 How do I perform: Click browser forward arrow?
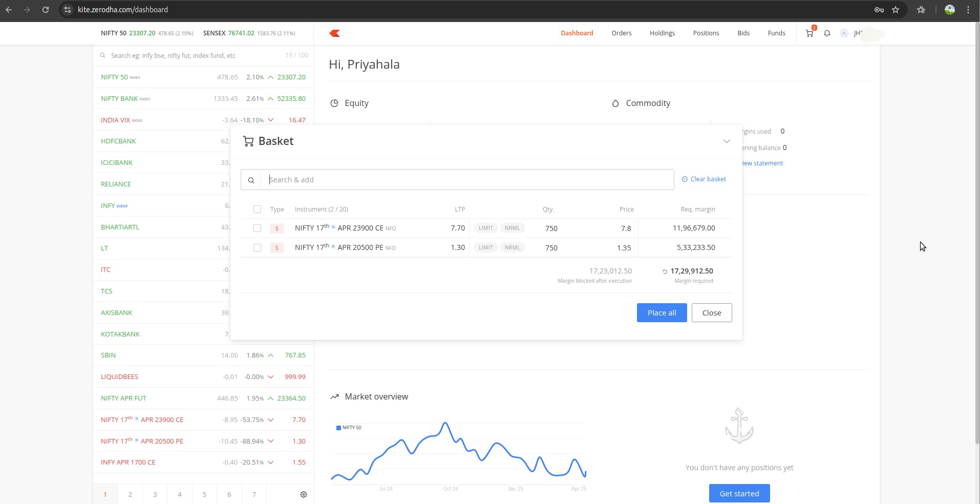click(27, 10)
